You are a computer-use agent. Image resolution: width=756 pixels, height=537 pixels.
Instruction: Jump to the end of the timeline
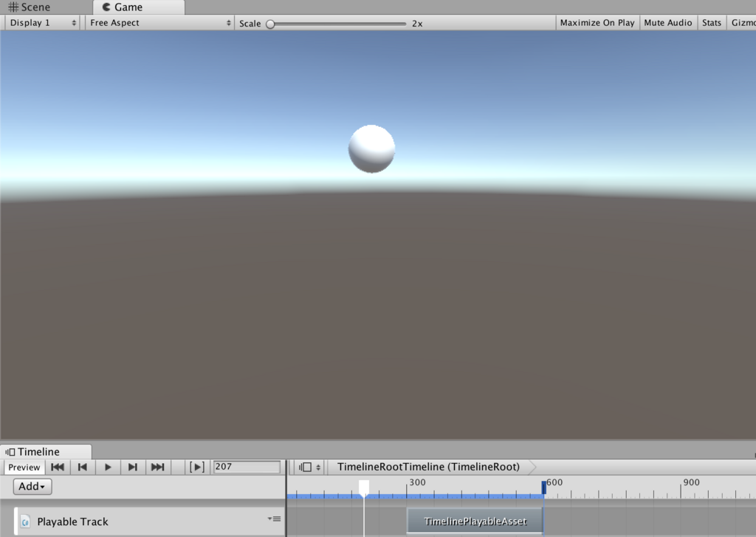click(x=158, y=467)
